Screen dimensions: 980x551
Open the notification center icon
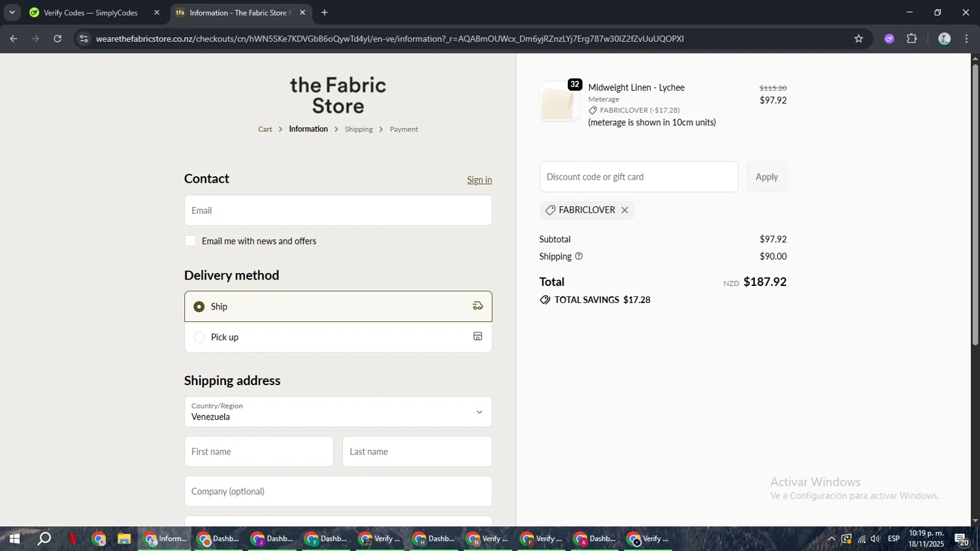(962, 539)
